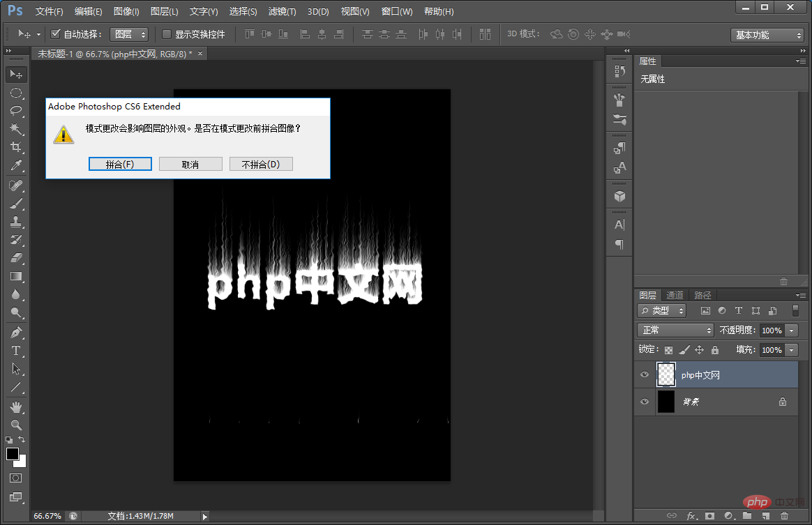
Task: Add a layer style via fx
Action: [692, 516]
